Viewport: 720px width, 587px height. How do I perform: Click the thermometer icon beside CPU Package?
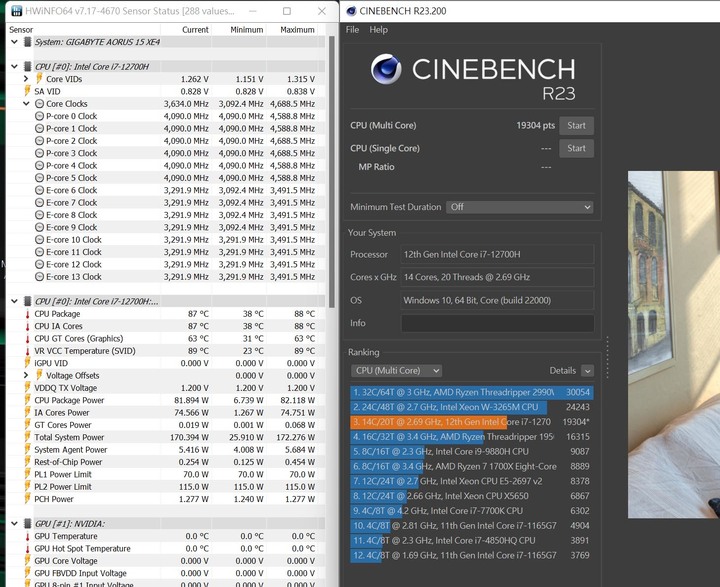(27, 314)
